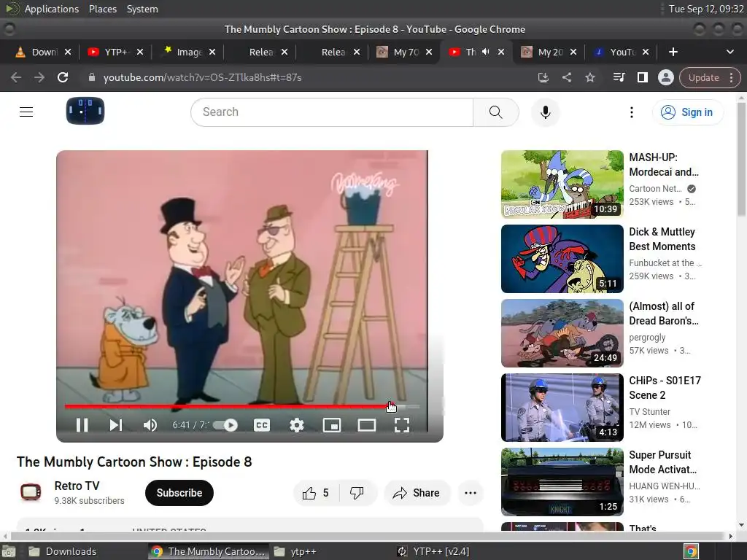
Task: Open Retro TV channel name link
Action: point(77,486)
